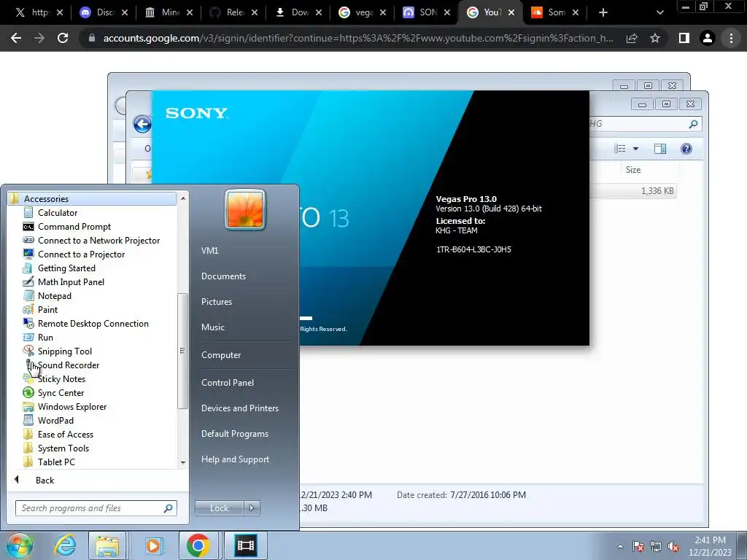Click the network tray icon
This screenshot has width=747, height=560.
pyautogui.click(x=656, y=546)
